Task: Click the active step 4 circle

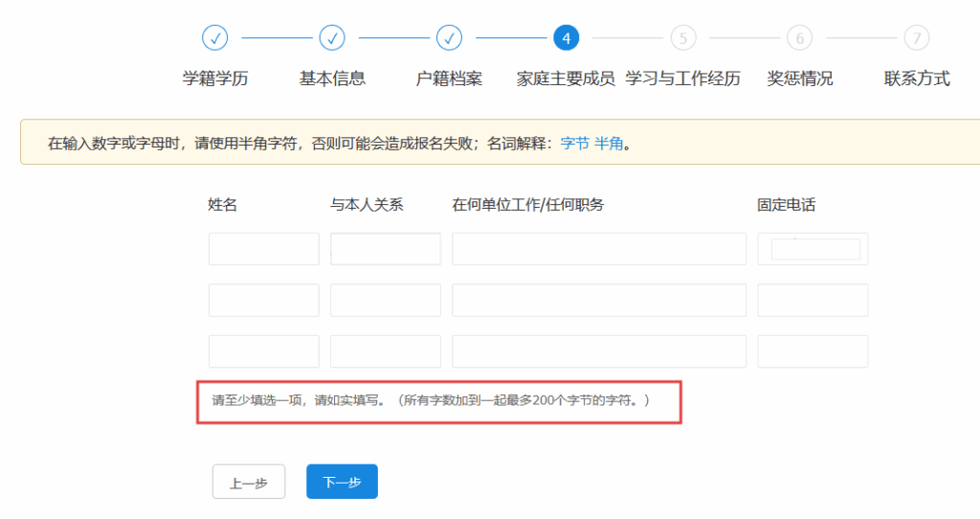Action: (566, 38)
